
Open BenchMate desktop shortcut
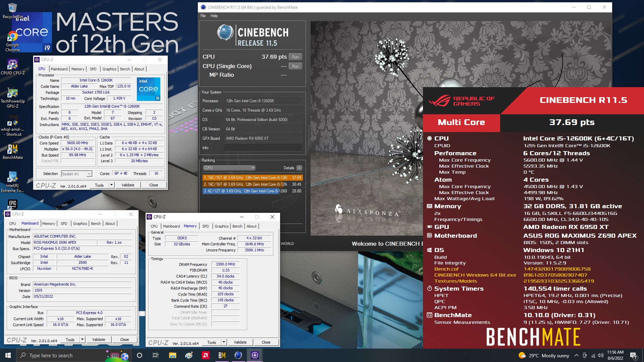click(12, 152)
